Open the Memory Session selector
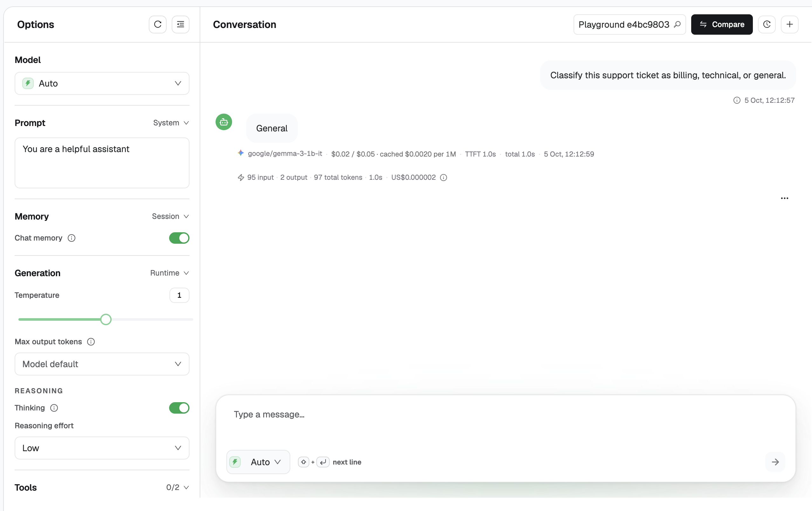 click(170, 216)
